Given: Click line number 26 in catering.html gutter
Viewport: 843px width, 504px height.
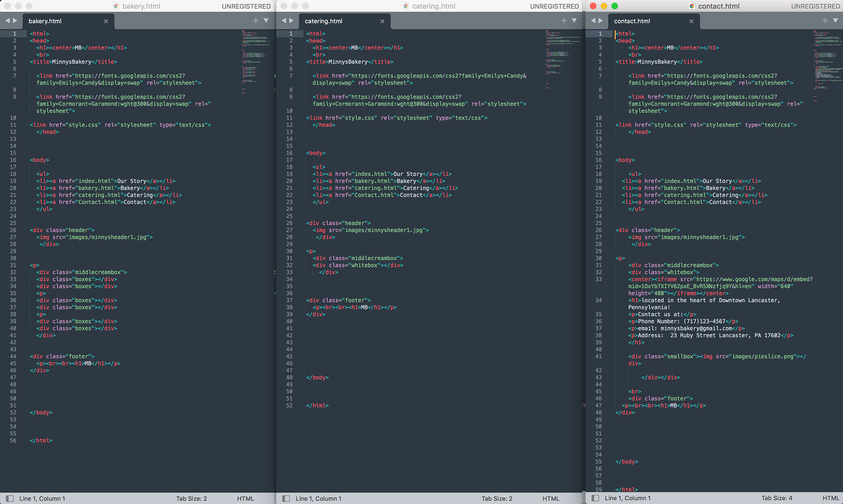Looking at the screenshot, I should (289, 223).
